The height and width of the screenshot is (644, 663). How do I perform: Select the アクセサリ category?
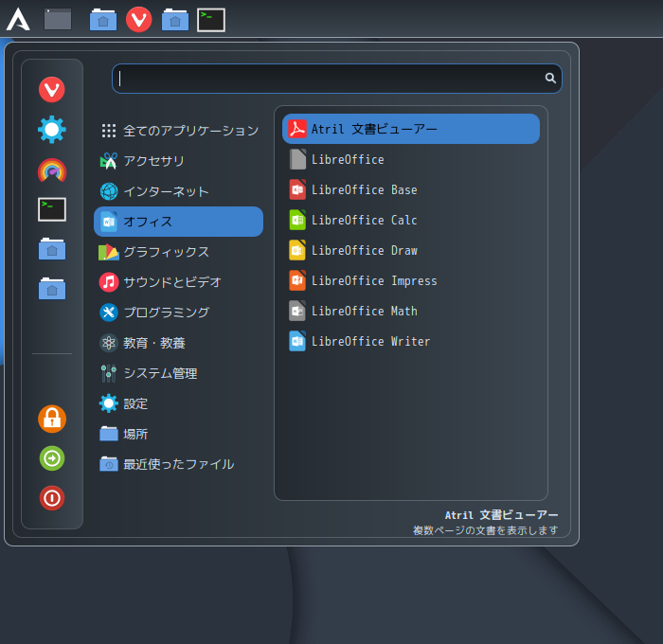(178, 161)
